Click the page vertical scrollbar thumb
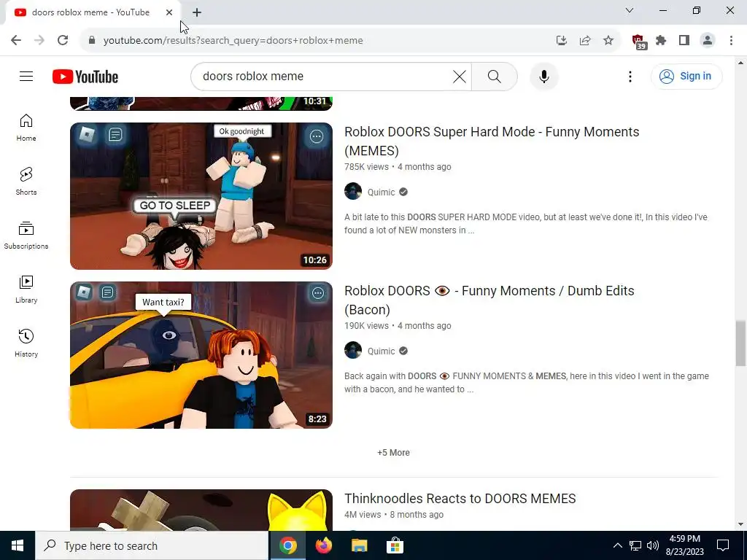747x560 pixels. click(x=741, y=343)
